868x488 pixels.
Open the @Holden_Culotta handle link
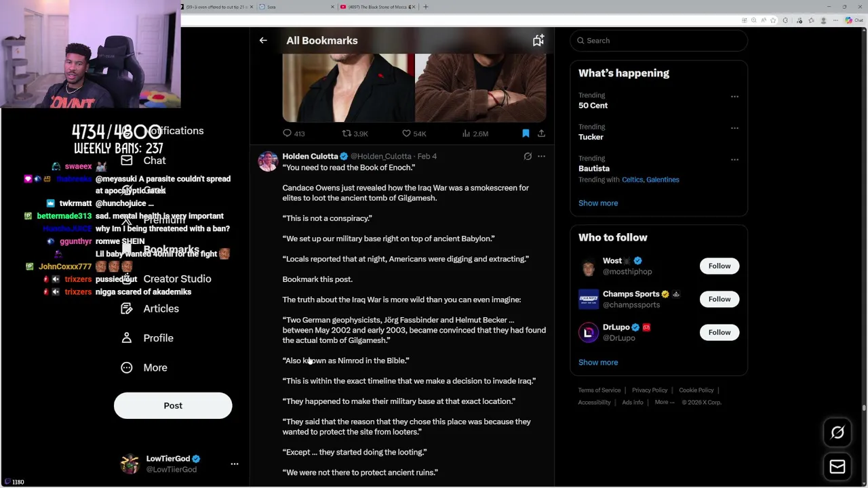[x=380, y=157]
